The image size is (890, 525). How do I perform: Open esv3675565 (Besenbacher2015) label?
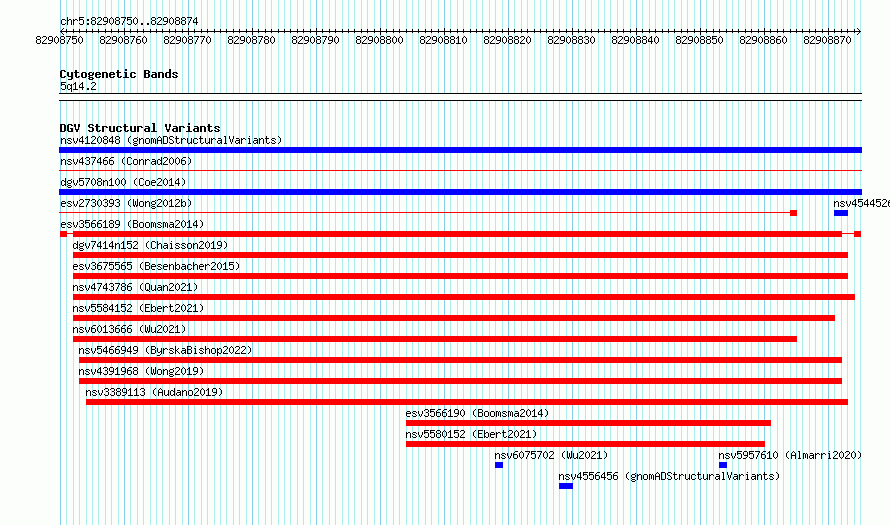156,266
